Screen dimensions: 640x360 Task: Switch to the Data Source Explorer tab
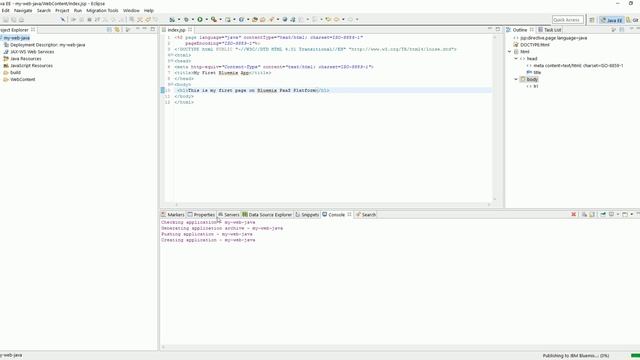click(267, 215)
